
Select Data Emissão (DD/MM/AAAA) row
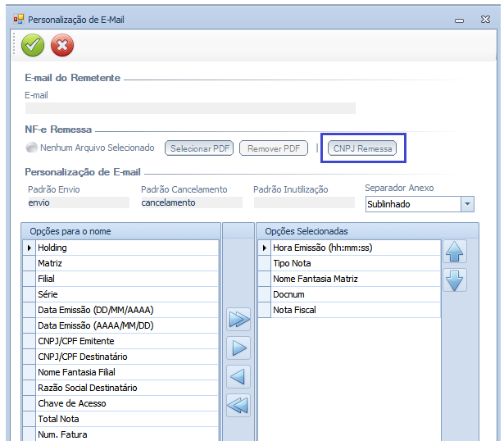click(127, 310)
